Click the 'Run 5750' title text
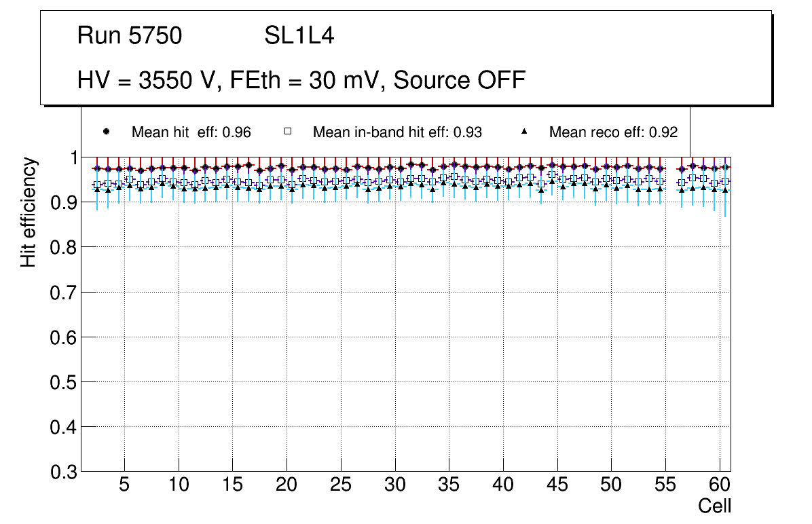The width and height of the screenshot is (812, 524). [x=130, y=36]
